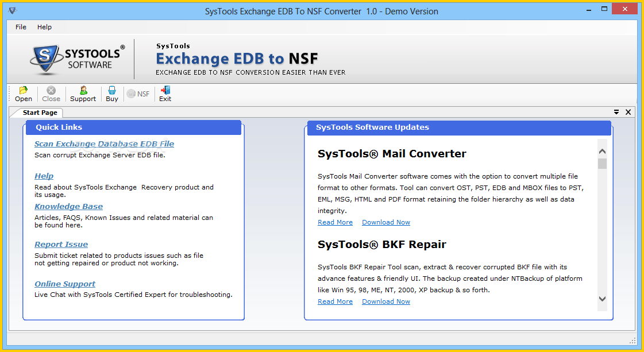Close the application window
Image resolution: width=644 pixels, height=352 pixels.
click(625, 9)
